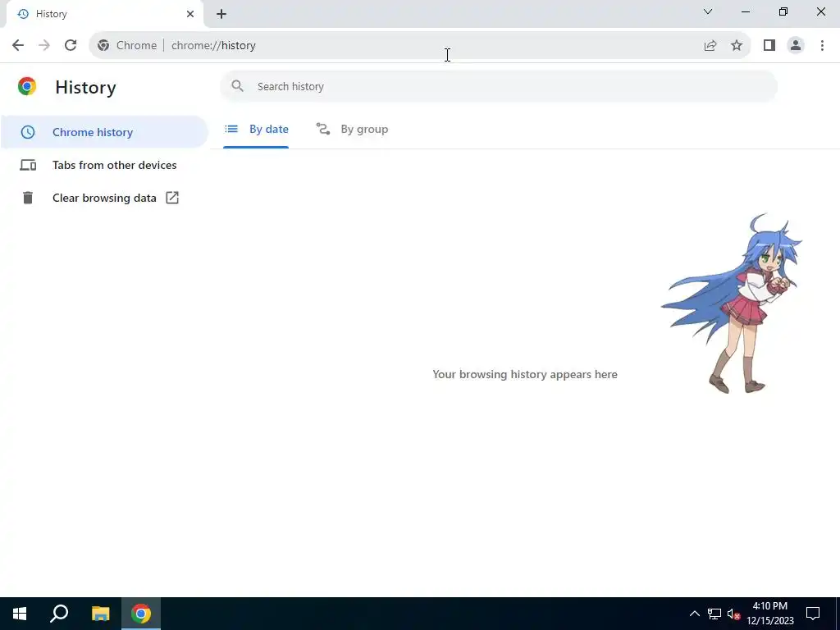
Task: Click the Chrome logo beside the History title
Action: coord(27,86)
